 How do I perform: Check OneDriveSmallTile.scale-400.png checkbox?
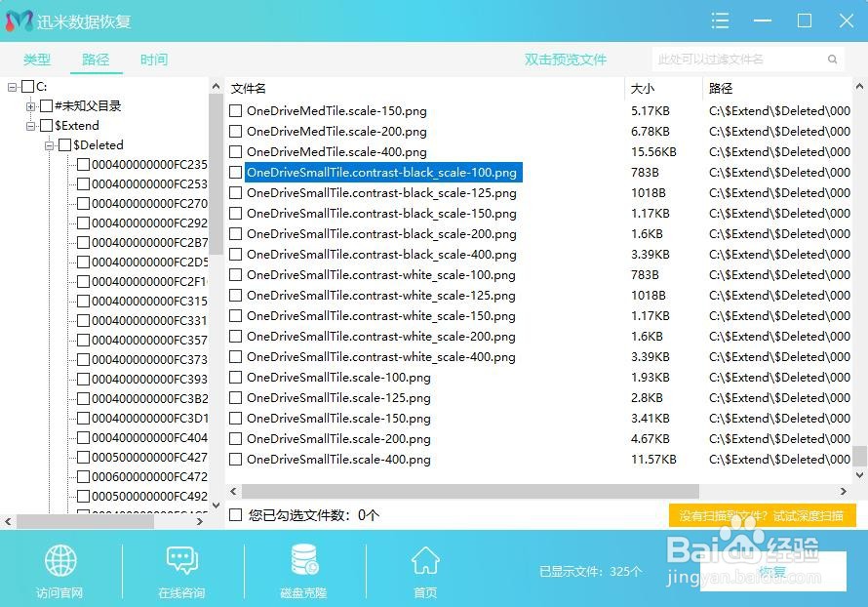click(236, 459)
